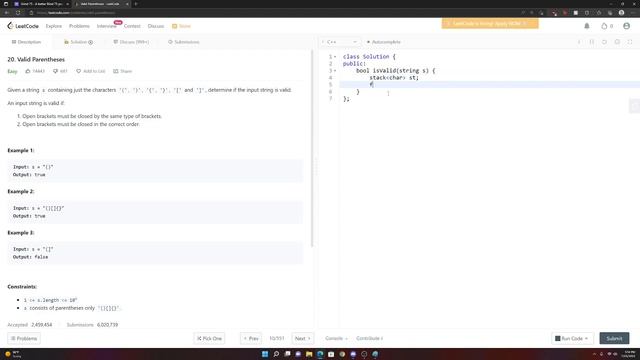Open Microsoft Edge from taskbar
The width and height of the screenshot is (640, 360).
coord(320,354)
